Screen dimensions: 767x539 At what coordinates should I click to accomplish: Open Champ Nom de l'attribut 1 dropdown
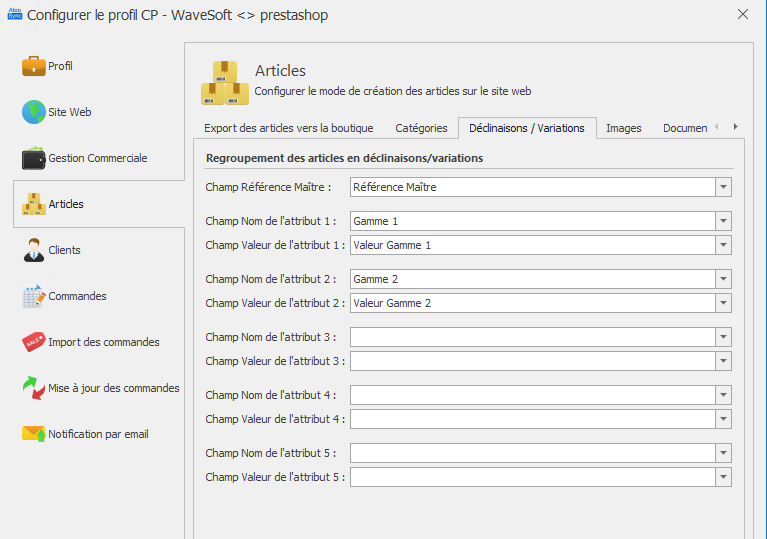point(723,221)
